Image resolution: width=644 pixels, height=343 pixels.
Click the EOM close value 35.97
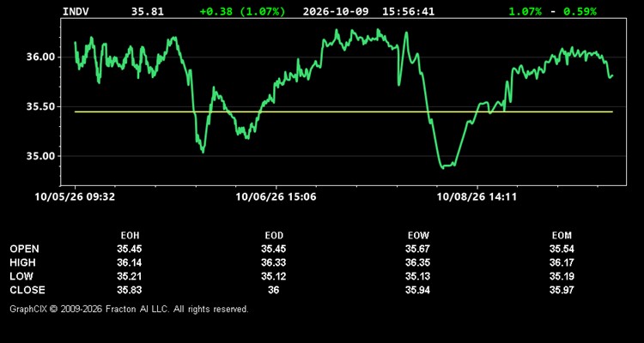[562, 290]
